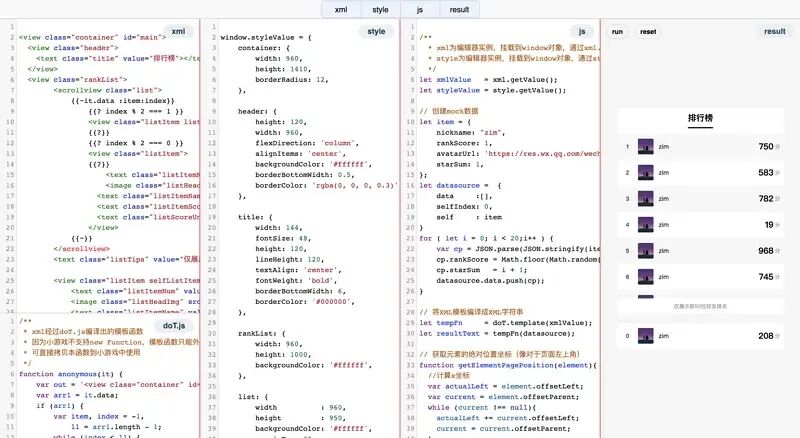Image resolution: width=800 pixels, height=438 pixels.
Task: Switch to the js tab
Action: click(x=419, y=10)
